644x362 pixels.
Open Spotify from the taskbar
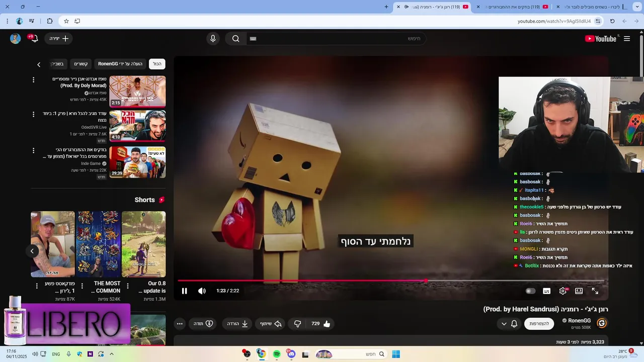coord(276,354)
